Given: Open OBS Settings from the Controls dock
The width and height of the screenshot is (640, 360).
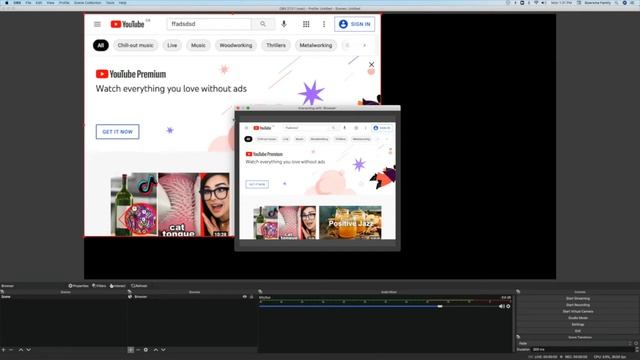Looking at the screenshot, I should (x=578, y=324).
